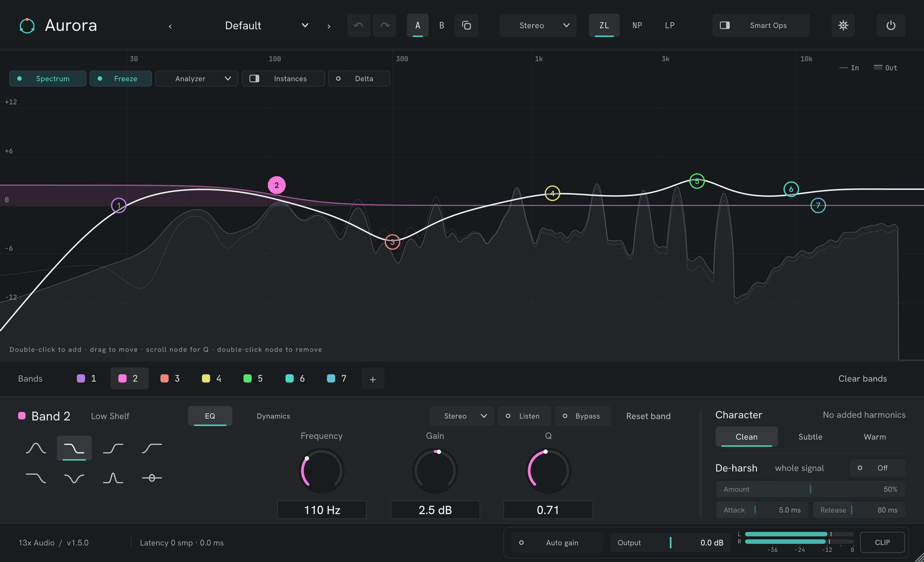The image size is (924, 562).
Task: Open the Default preset dropdown
Action: [267, 26]
